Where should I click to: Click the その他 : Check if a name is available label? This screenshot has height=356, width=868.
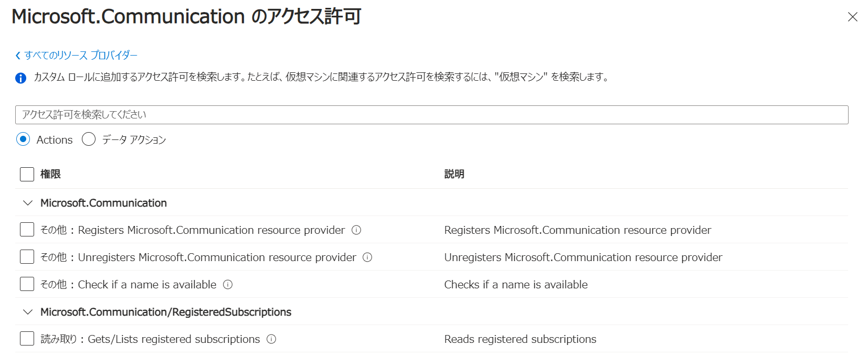click(129, 285)
